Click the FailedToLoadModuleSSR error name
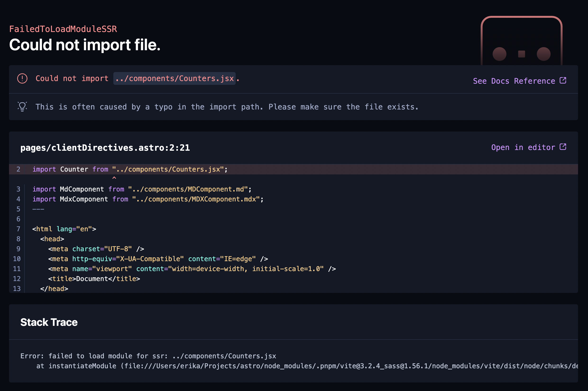 (x=63, y=29)
